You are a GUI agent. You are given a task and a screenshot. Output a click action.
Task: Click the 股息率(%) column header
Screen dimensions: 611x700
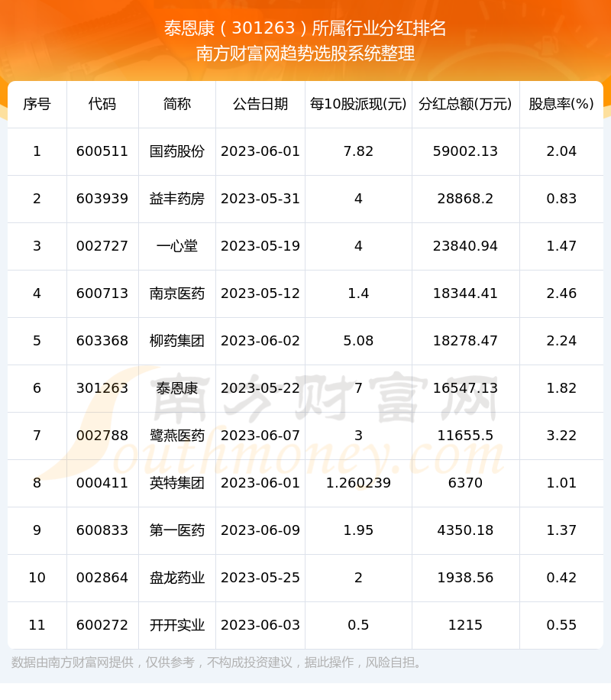561,104
